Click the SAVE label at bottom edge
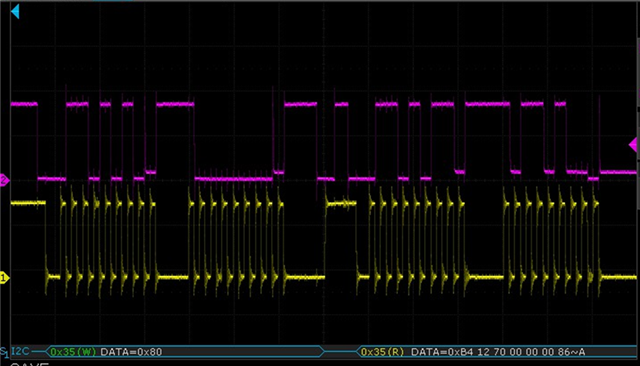This screenshot has height=366, width=640. (29, 364)
